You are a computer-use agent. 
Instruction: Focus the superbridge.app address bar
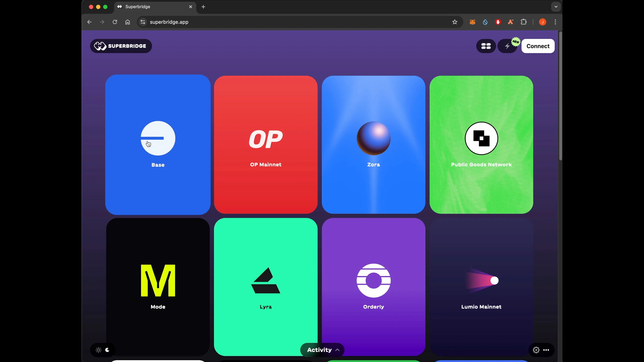pyautogui.click(x=300, y=22)
